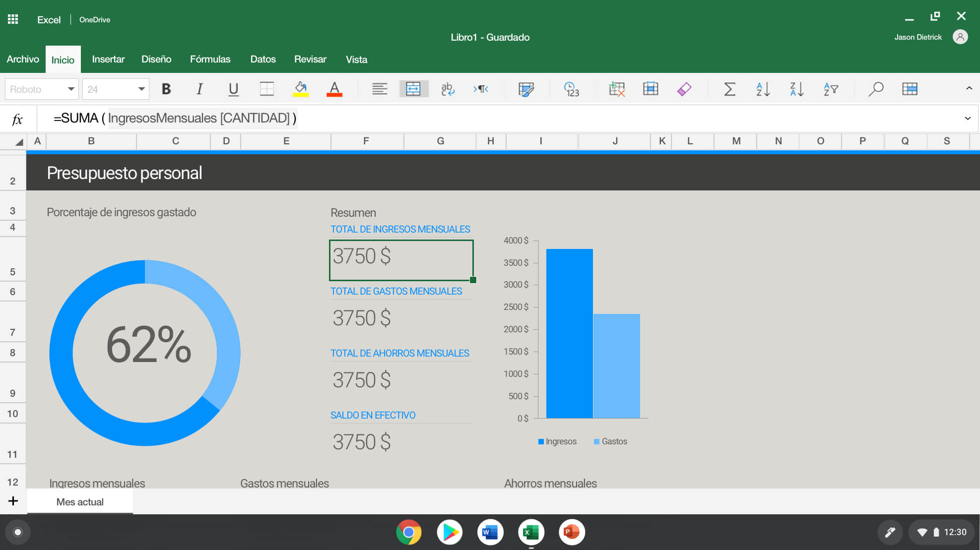Open the stylus tools pen icon
The width and height of the screenshot is (980, 550).
(890, 532)
